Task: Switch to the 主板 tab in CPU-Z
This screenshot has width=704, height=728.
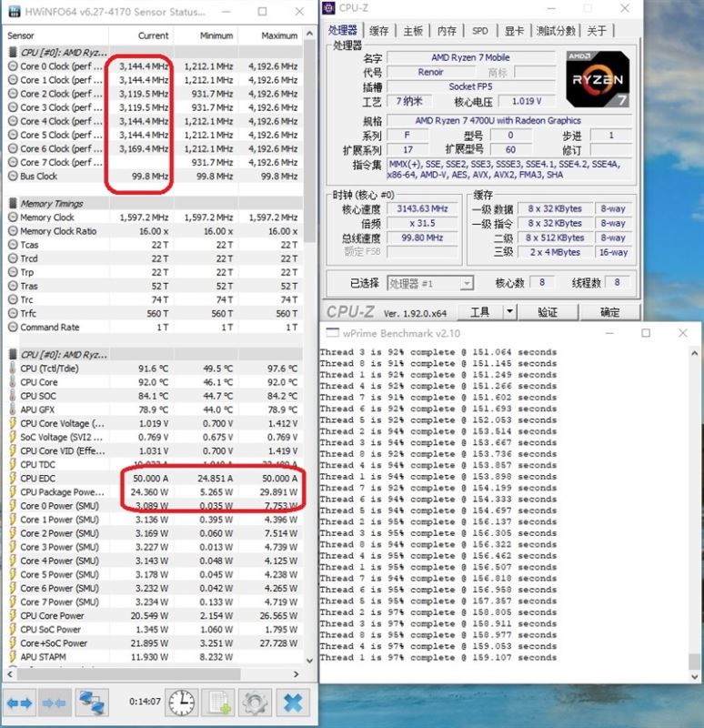Action: pyautogui.click(x=413, y=31)
